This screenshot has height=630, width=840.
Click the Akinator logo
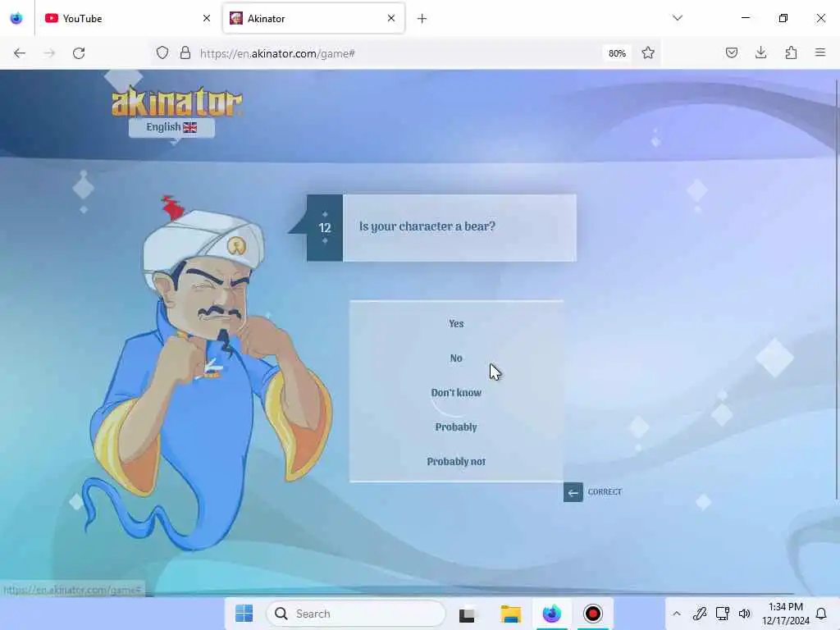pos(177,101)
